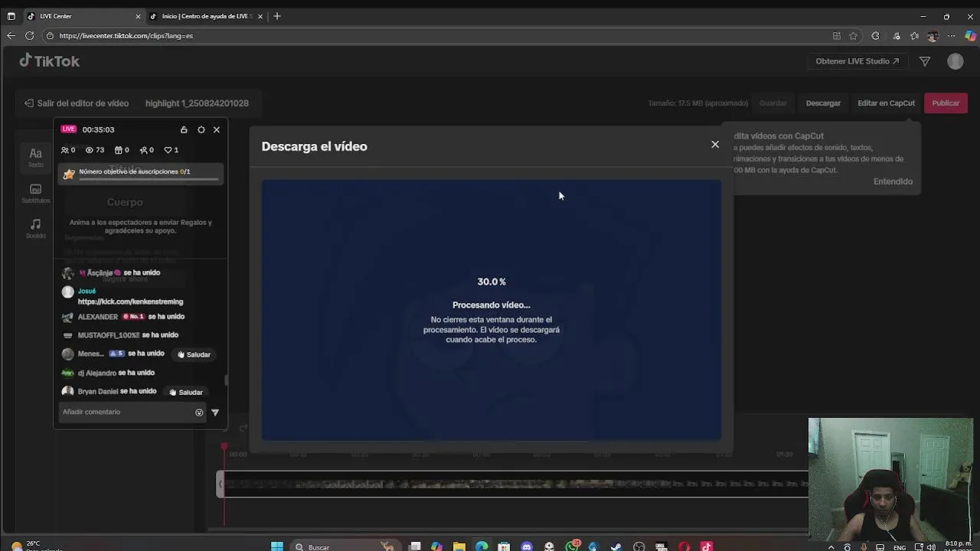Click ALEXANDER username in chat
The image size is (980, 551).
(x=98, y=317)
